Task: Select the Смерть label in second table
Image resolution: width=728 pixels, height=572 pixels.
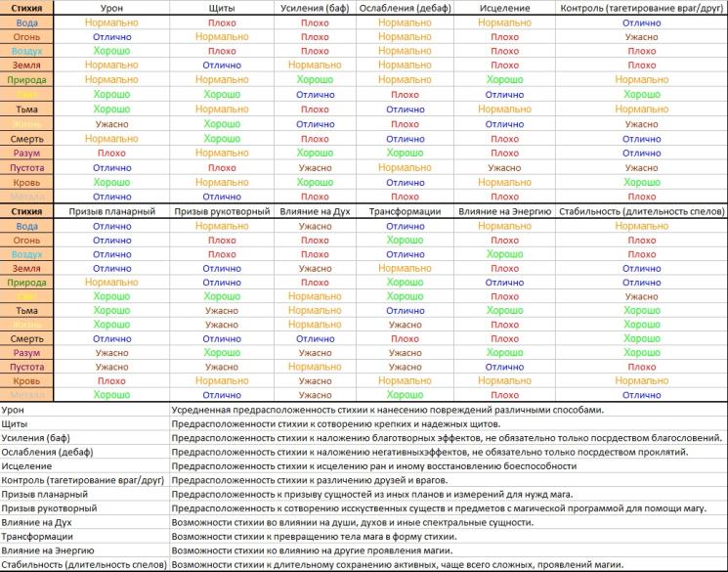Action: coord(26,338)
